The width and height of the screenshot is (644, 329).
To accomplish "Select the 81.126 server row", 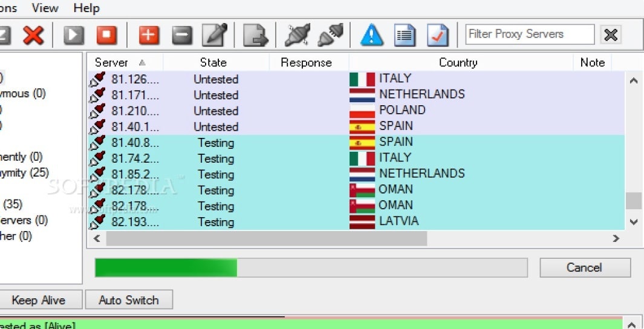I will [x=356, y=79].
